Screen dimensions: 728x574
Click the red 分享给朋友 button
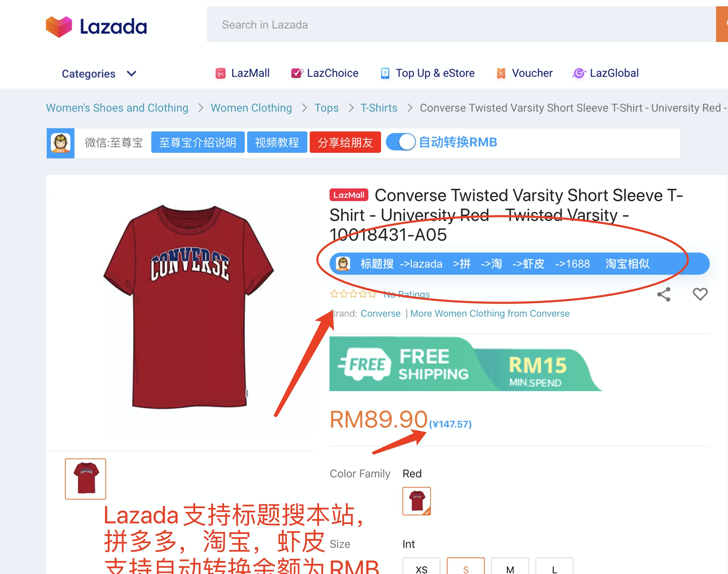pos(345,142)
